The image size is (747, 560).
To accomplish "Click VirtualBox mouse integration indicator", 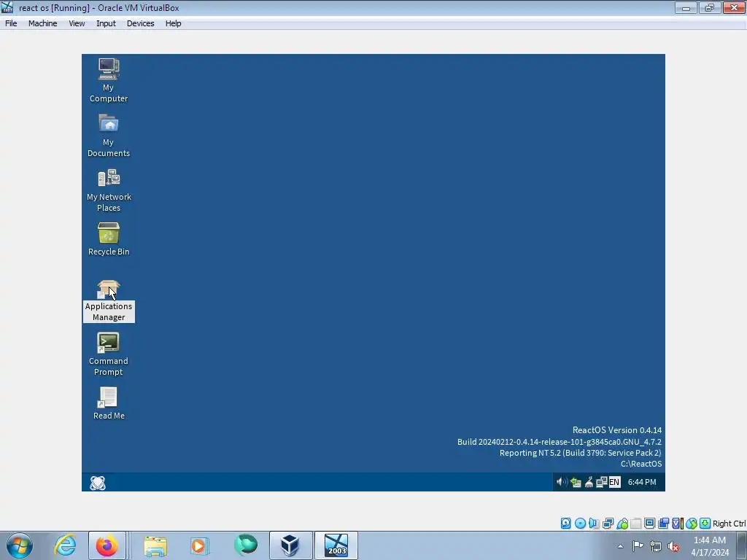I will pos(692,524).
